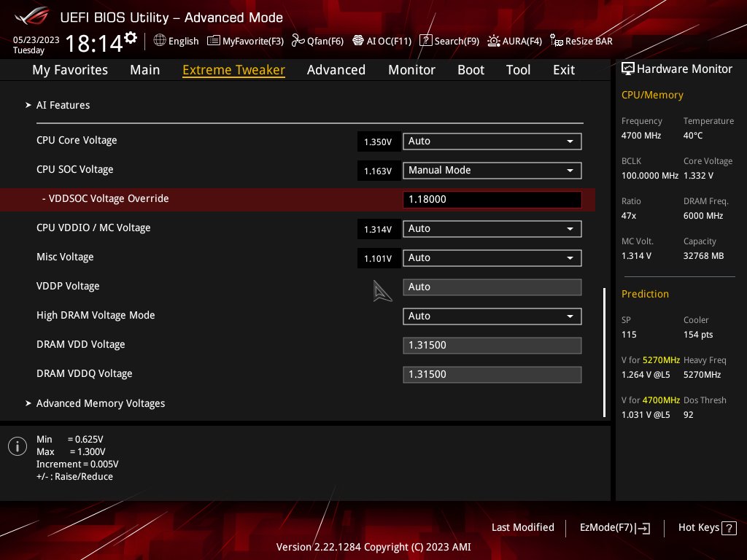Click the Prediction section heading
This screenshot has width=747, height=560.
point(645,294)
